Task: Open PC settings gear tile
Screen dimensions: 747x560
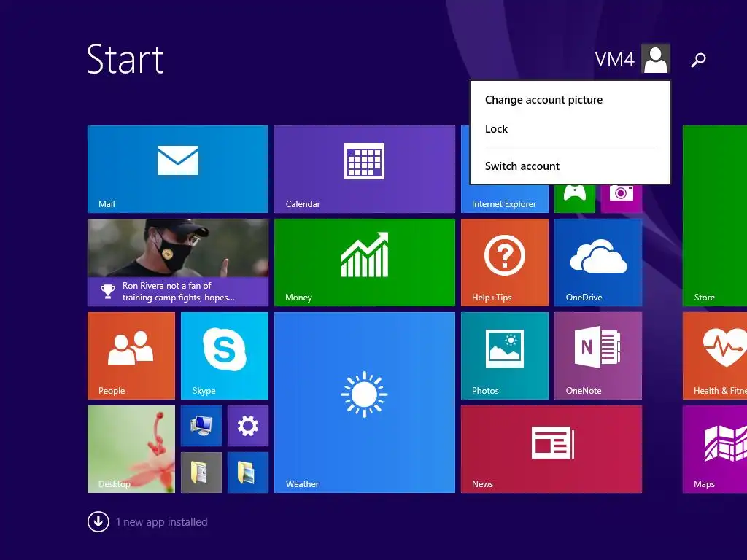Action: coord(248,426)
